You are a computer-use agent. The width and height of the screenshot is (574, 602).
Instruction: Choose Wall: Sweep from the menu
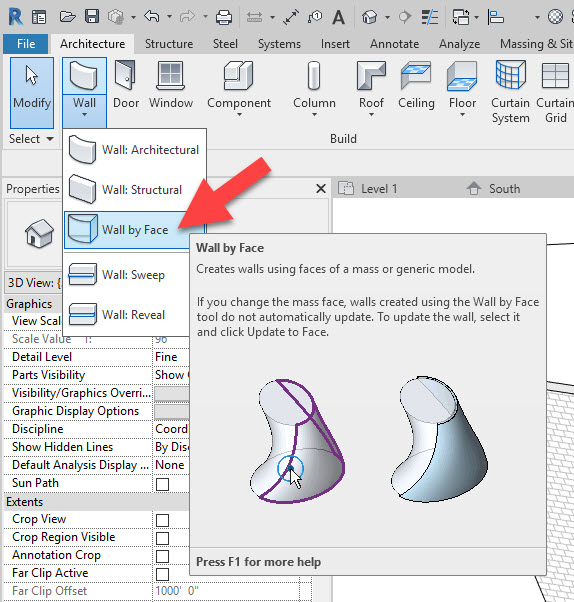point(127,275)
